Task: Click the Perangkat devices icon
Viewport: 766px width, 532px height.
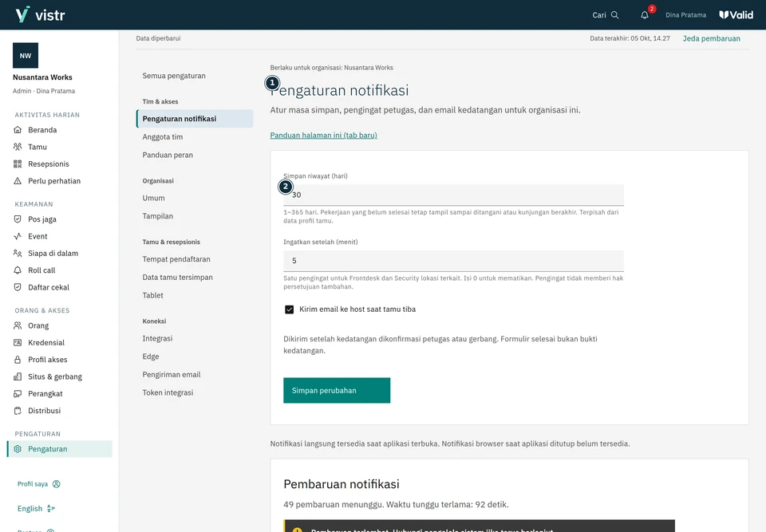Action: [18, 394]
